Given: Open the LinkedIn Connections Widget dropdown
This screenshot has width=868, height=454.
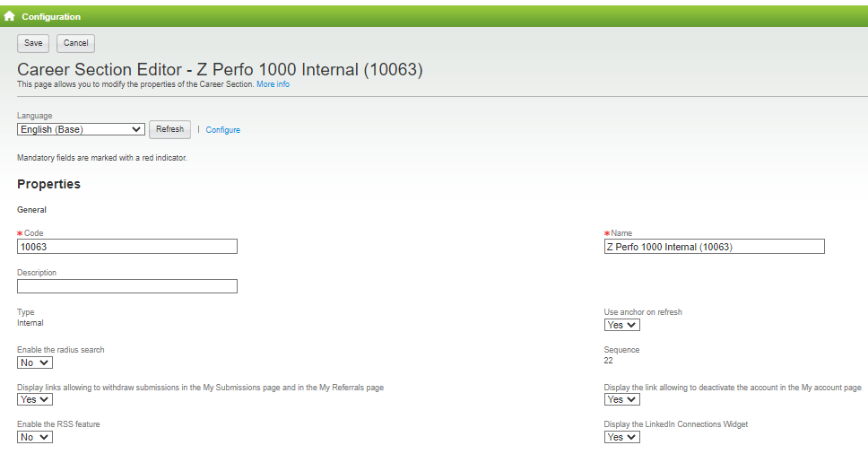Looking at the screenshot, I should coord(621,437).
